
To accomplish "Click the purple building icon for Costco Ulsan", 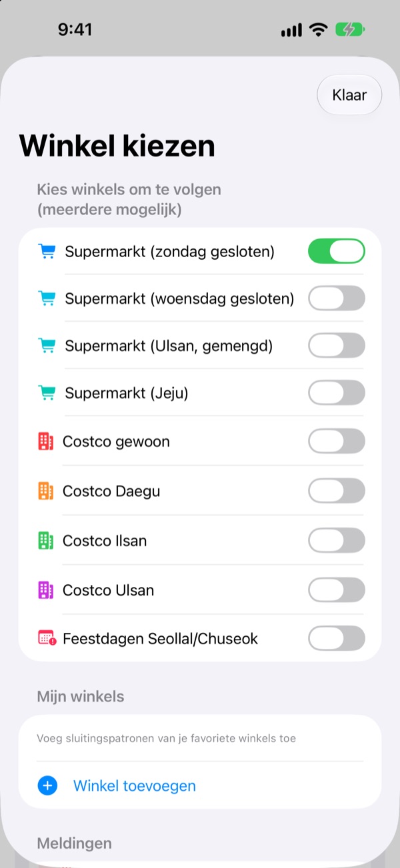I will point(45,590).
